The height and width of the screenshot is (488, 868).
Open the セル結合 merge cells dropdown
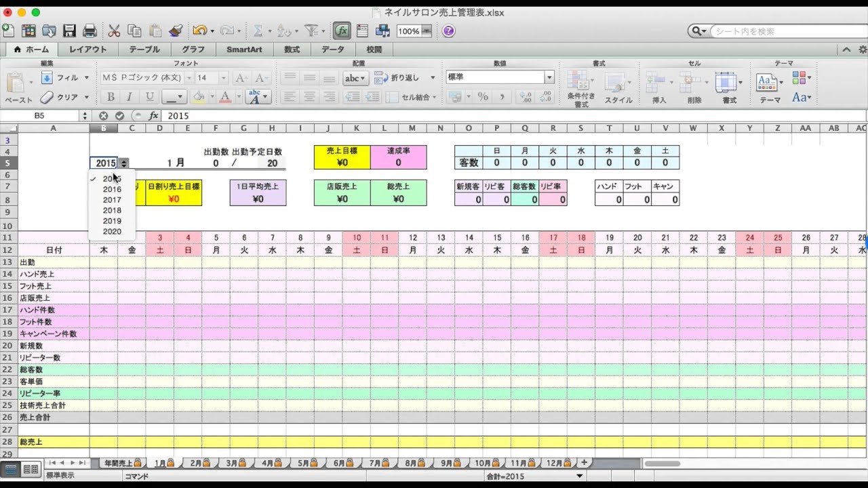[435, 97]
